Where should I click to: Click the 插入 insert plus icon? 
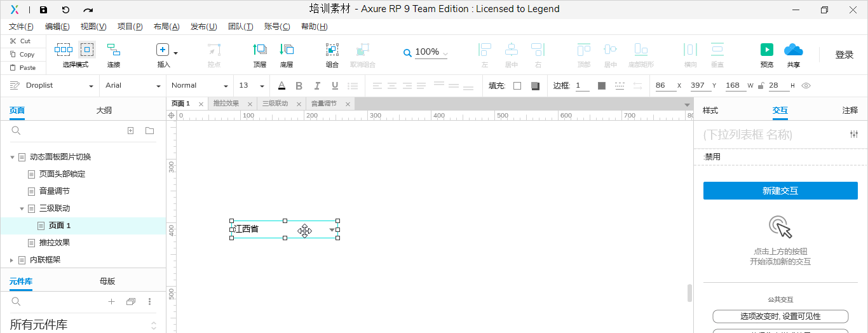[163, 50]
